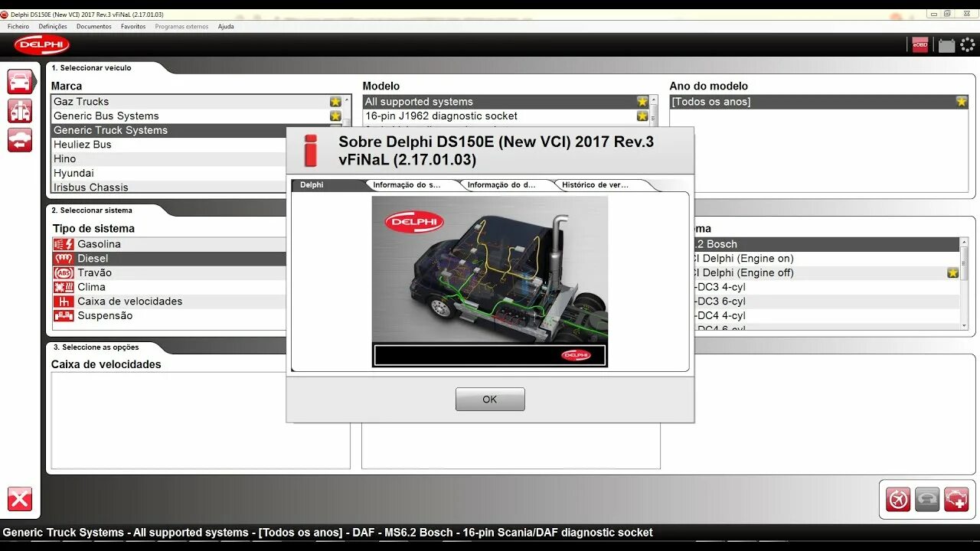Open the Ajuda menu

[x=226, y=27]
